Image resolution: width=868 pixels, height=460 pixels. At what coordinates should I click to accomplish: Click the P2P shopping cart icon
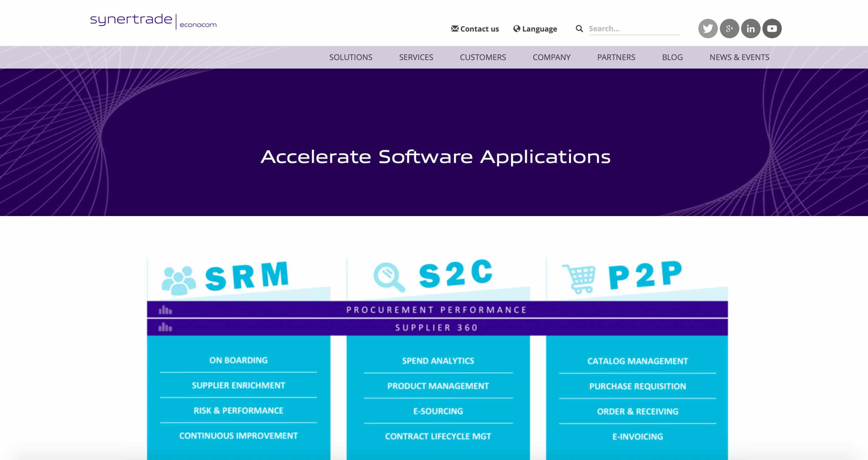[579, 279]
